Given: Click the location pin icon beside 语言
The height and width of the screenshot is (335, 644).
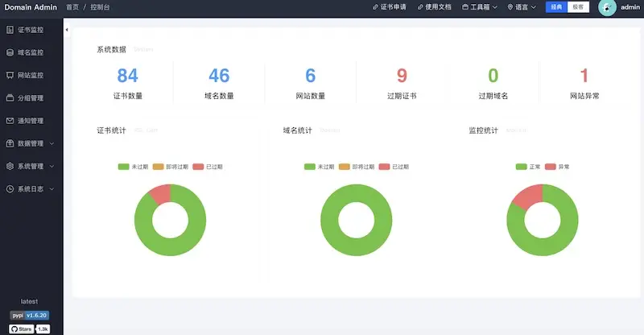Looking at the screenshot, I should point(510,7).
